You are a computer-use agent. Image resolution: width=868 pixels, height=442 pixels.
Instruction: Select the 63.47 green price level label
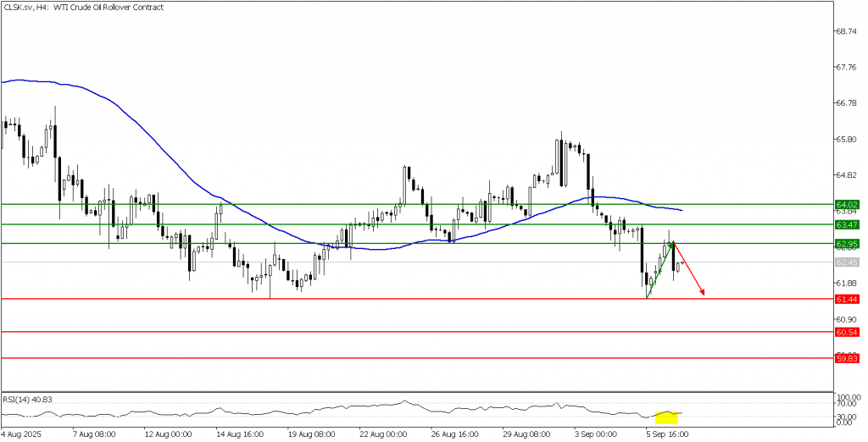(x=848, y=224)
